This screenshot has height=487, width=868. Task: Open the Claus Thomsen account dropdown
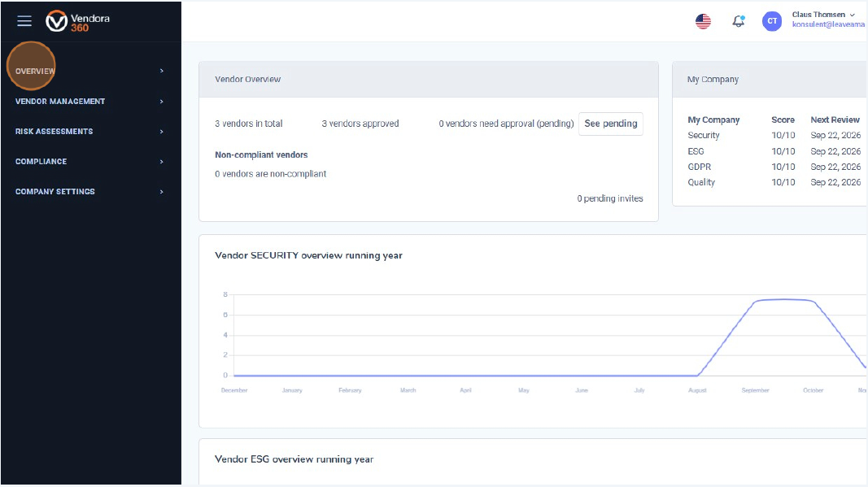pos(822,14)
